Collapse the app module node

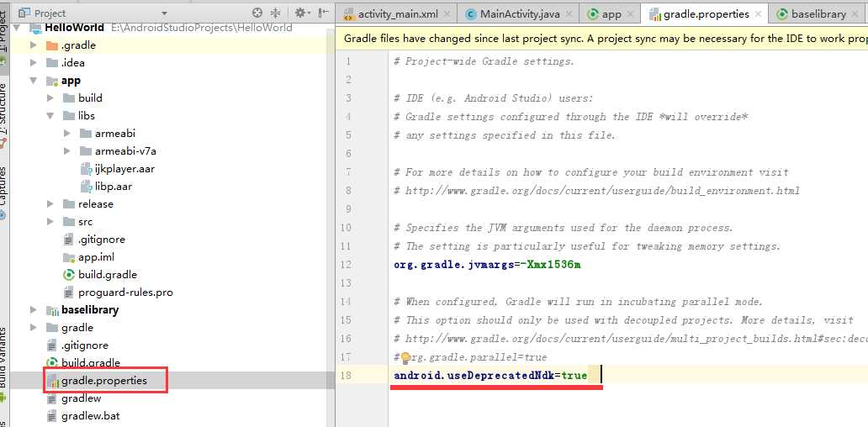33,81
